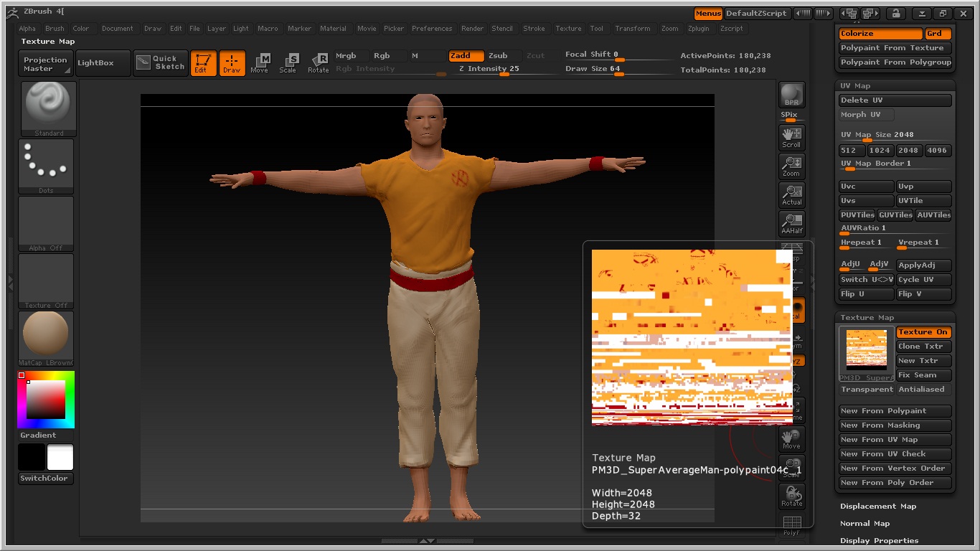Toggle the PolyF display icon

[x=792, y=525]
